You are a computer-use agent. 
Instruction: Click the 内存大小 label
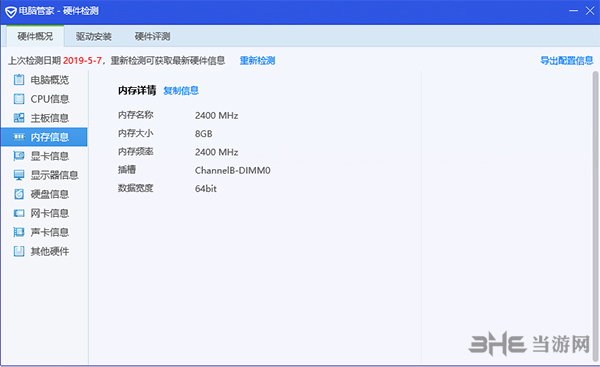[135, 133]
